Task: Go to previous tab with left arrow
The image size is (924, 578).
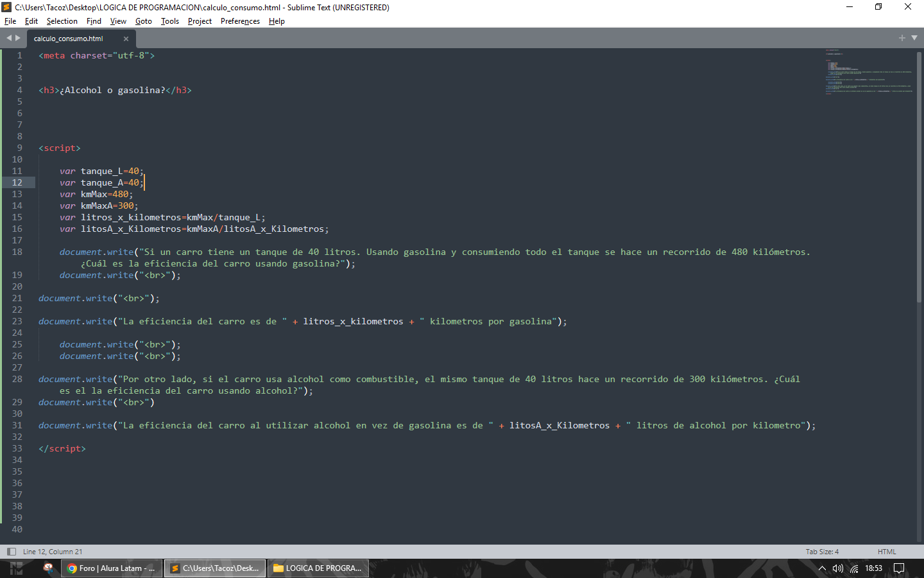Action: (x=9, y=38)
